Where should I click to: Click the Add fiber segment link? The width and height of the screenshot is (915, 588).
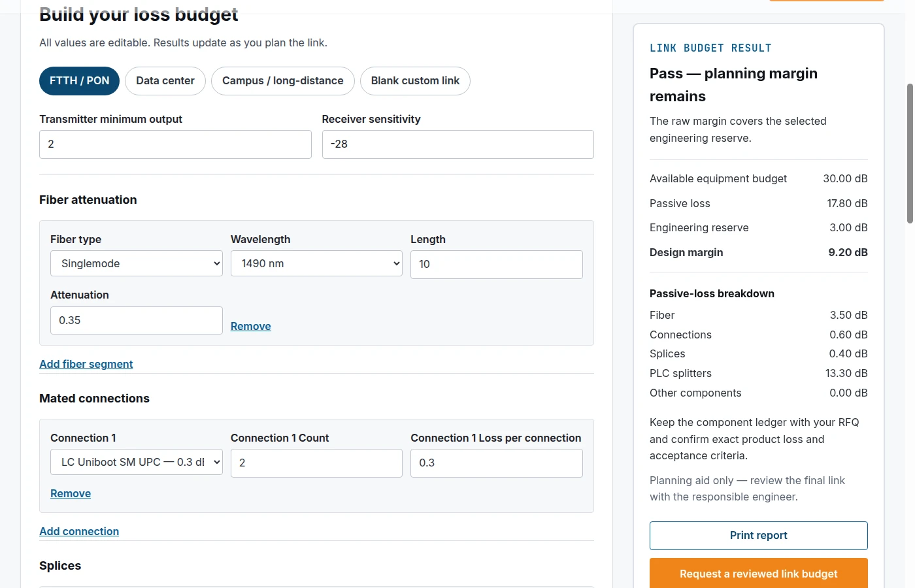point(86,364)
